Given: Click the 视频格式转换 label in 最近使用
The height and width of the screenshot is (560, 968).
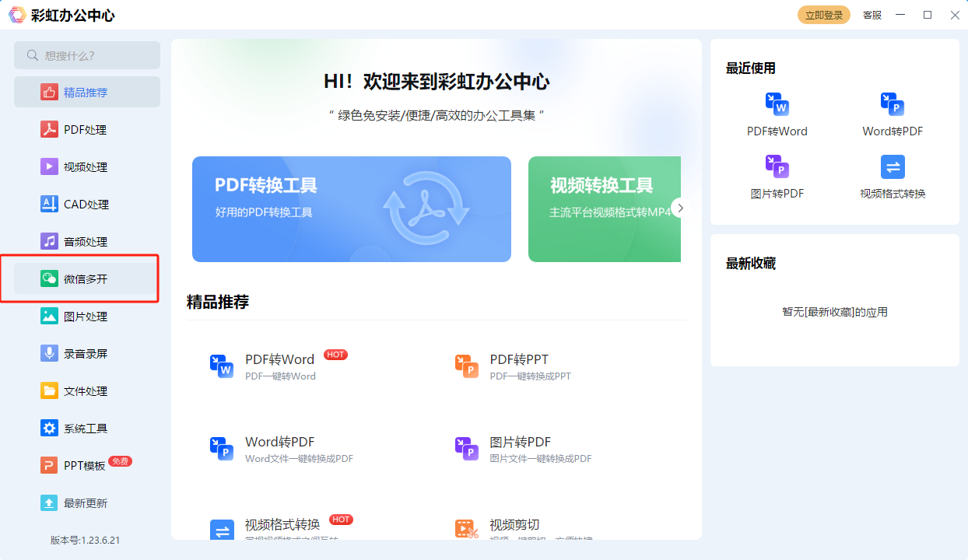Looking at the screenshot, I should [893, 194].
